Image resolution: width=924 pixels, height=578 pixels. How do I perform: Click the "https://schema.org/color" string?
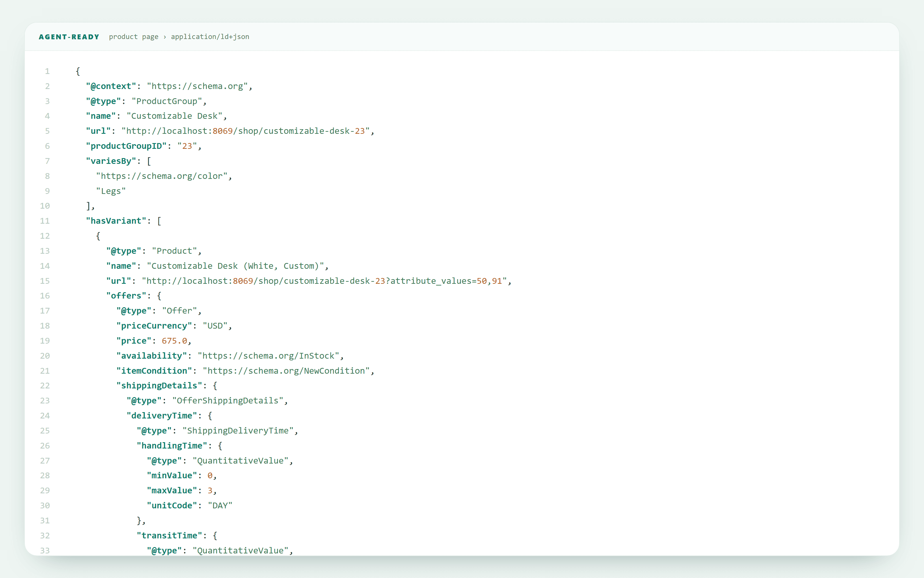(162, 176)
